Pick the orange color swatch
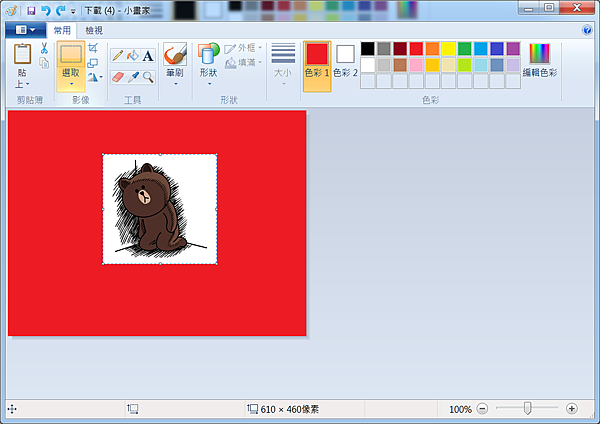This screenshot has width=600, height=424. click(x=432, y=49)
